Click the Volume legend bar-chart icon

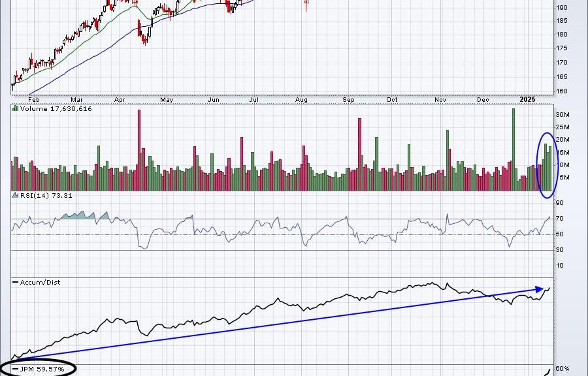click(x=16, y=108)
